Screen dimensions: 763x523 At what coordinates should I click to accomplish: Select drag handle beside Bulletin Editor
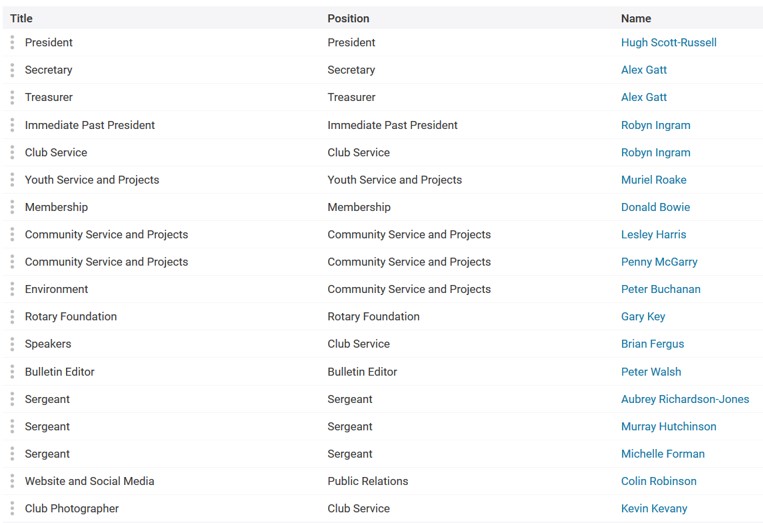click(12, 372)
